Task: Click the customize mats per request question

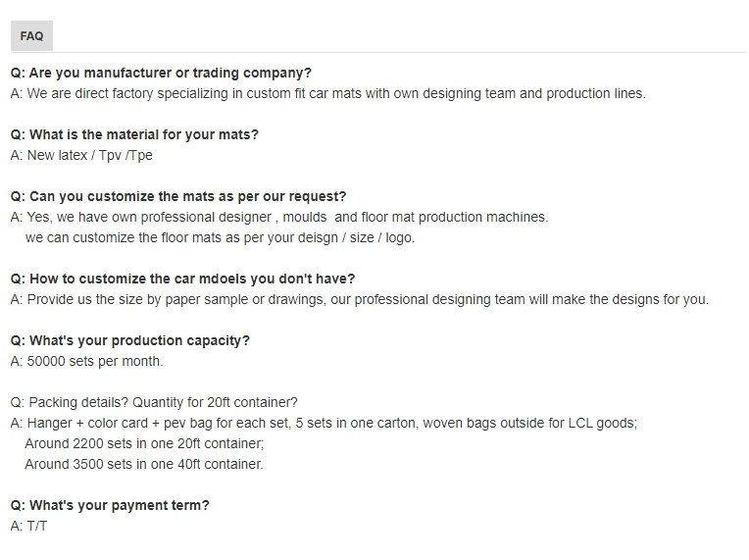Action: (x=178, y=196)
